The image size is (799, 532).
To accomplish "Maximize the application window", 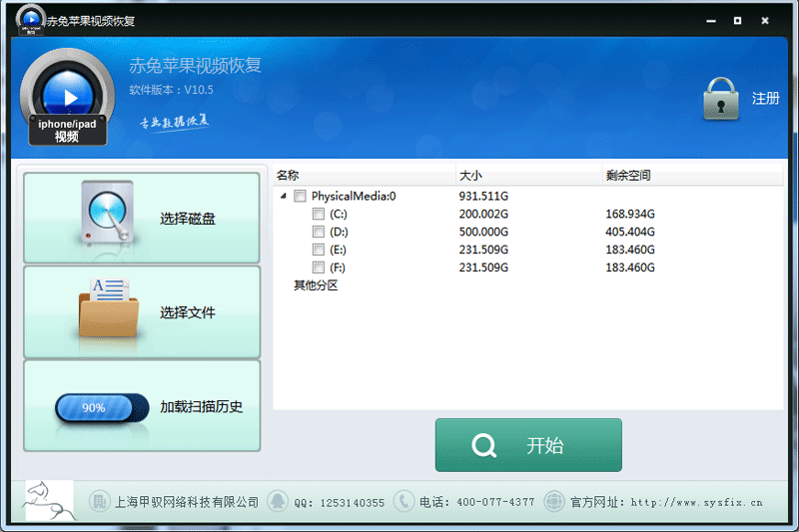I will [x=737, y=20].
